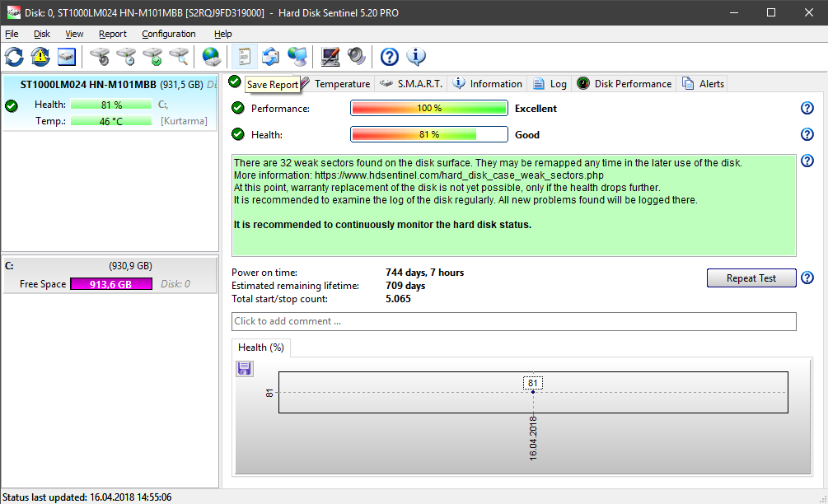Click the disk with magnifying glass icon

click(179, 57)
